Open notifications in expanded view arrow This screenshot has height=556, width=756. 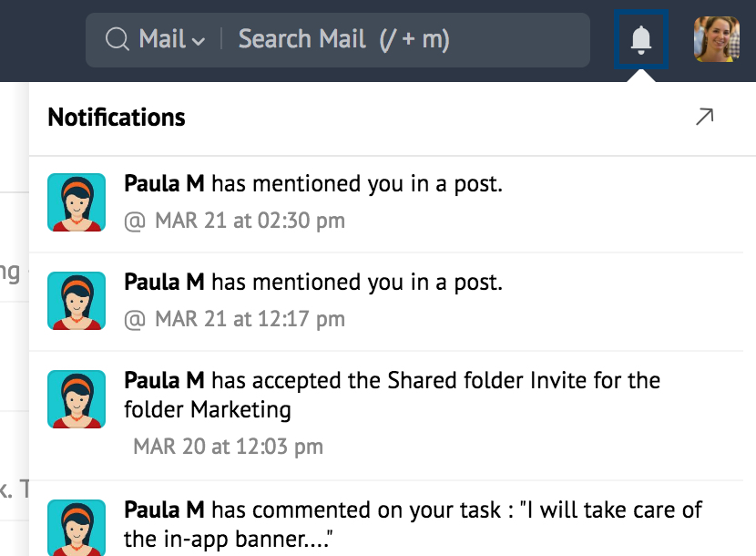tap(704, 117)
